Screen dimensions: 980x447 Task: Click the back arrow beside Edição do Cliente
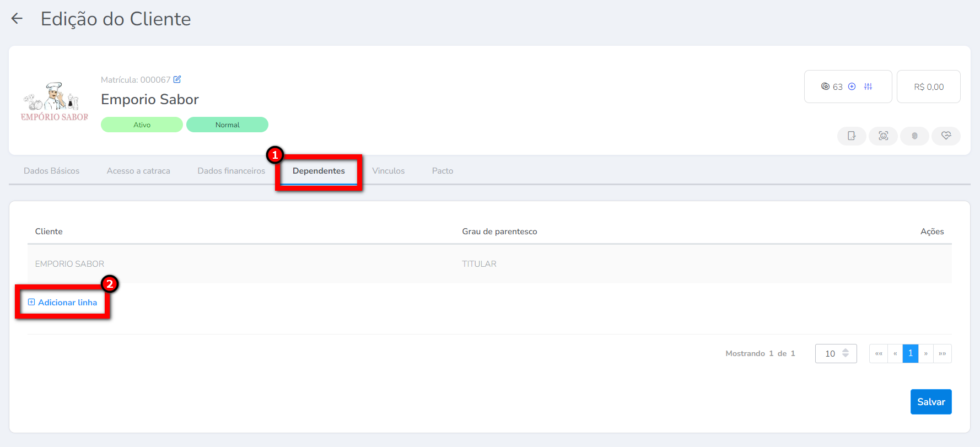tap(17, 19)
